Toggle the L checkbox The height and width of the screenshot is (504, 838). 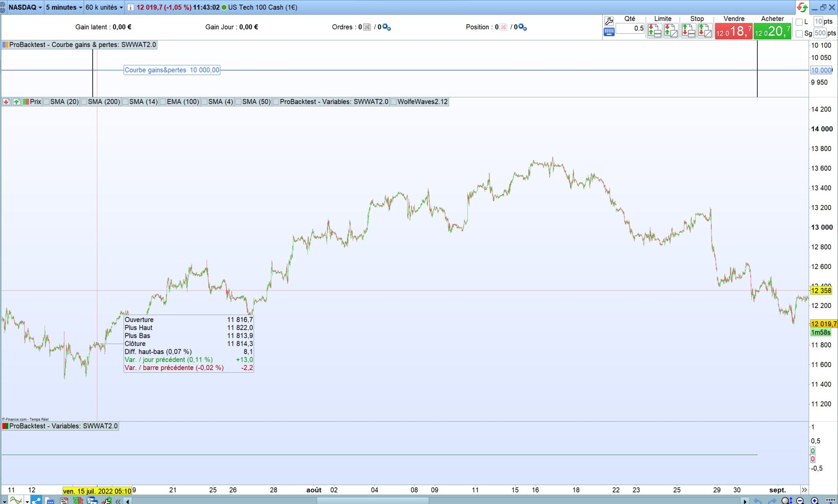coord(799,22)
